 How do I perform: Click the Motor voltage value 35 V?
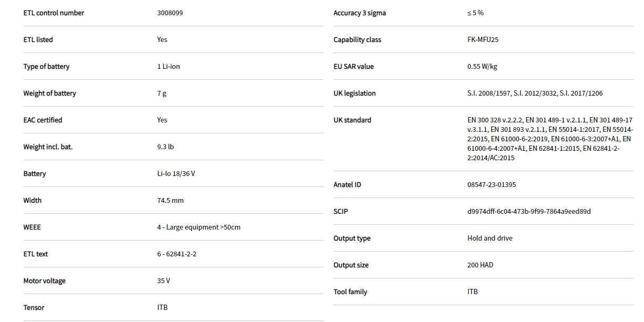point(163,281)
